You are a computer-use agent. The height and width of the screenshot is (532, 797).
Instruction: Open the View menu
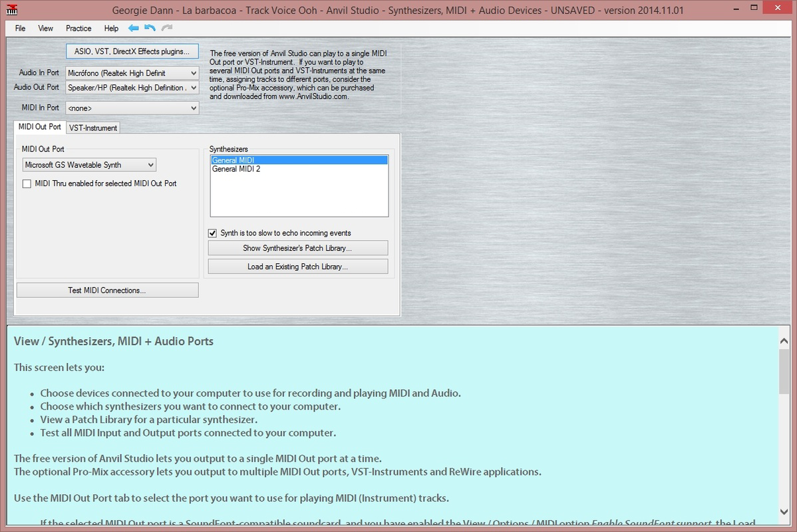46,29
